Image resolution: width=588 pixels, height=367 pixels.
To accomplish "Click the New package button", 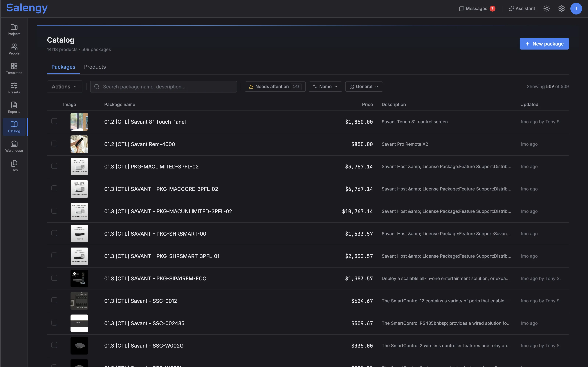I will [544, 44].
